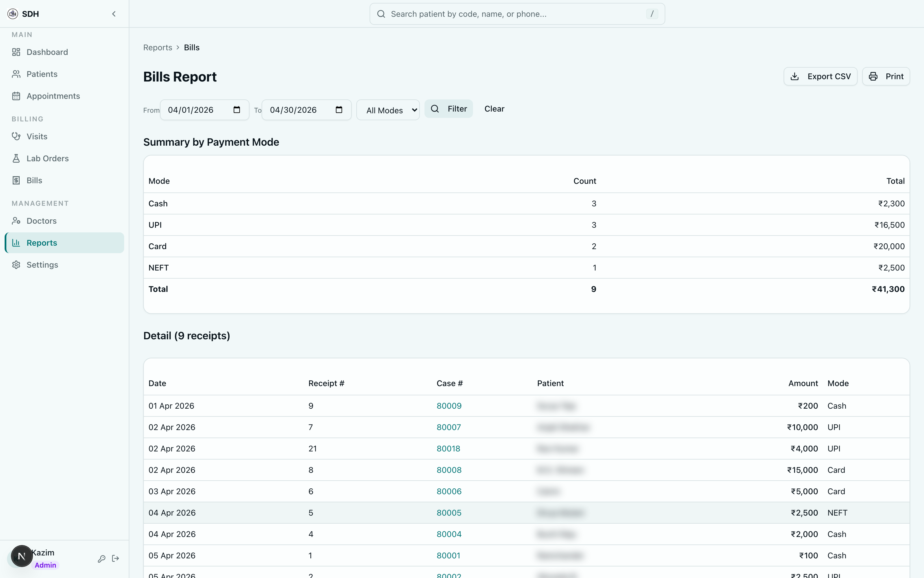This screenshot has height=578, width=924.
Task: Click the Bills breadcrumb text
Action: click(192, 47)
